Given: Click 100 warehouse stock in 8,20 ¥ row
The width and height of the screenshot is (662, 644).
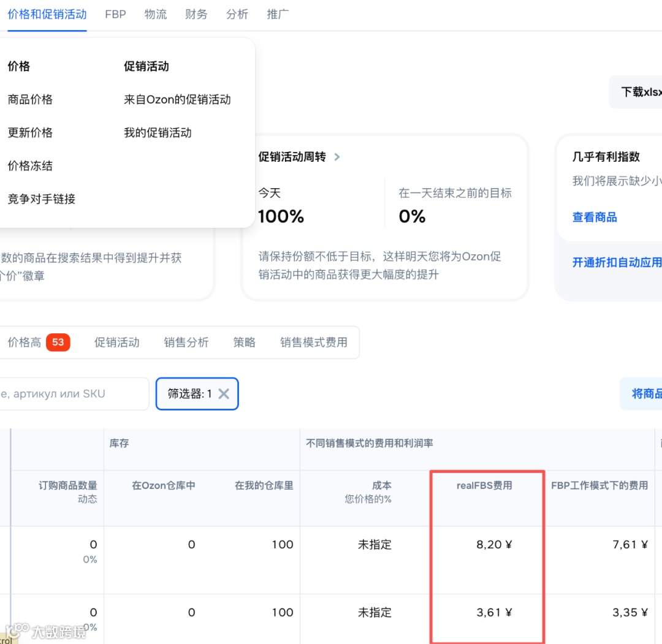Looking at the screenshot, I should tap(283, 544).
